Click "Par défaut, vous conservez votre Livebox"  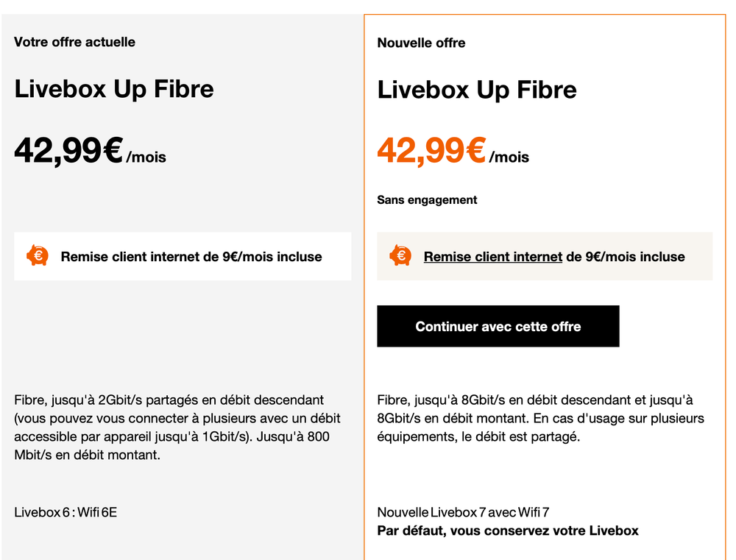[x=508, y=531]
